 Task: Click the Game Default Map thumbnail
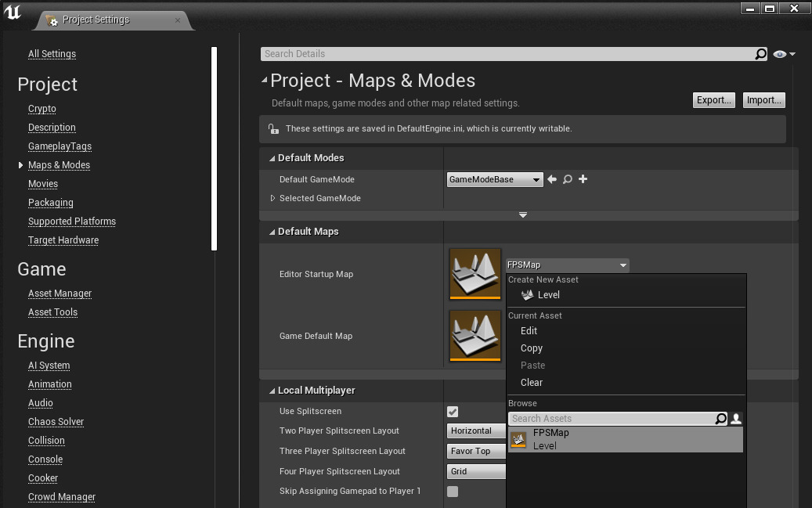click(475, 336)
